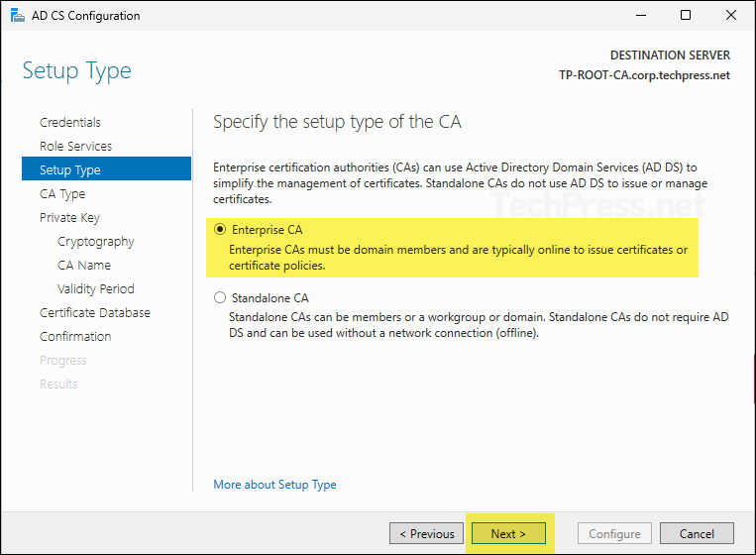This screenshot has width=756, height=555.
Task: Open the CA Type step
Action: [62, 194]
